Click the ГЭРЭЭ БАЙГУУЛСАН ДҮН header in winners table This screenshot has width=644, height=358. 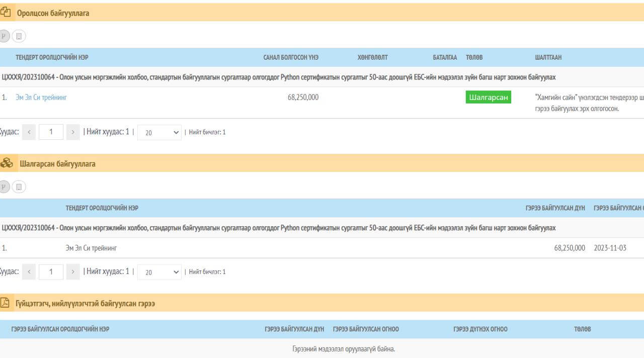tap(555, 208)
